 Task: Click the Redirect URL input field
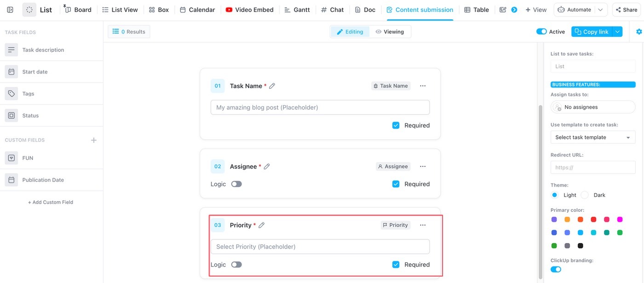[592, 167]
